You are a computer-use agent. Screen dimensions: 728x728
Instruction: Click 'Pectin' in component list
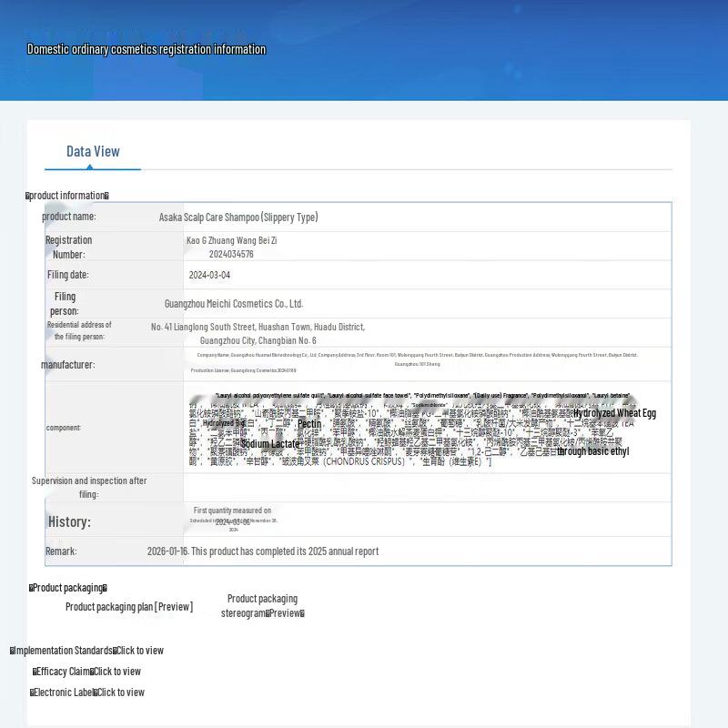309,424
